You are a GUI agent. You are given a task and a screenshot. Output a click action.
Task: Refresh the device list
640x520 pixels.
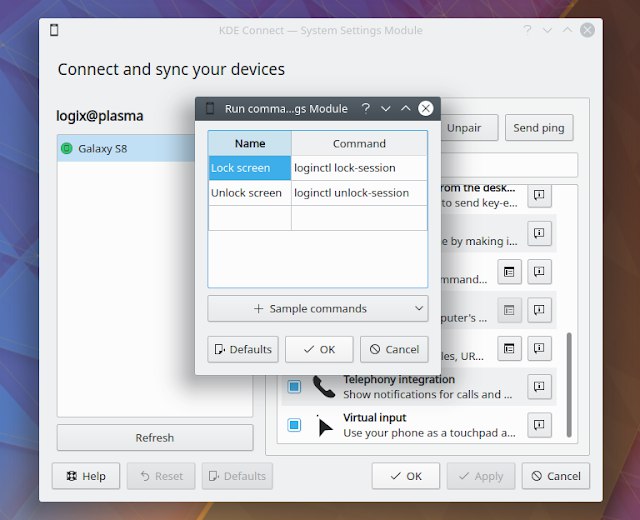[x=155, y=438]
